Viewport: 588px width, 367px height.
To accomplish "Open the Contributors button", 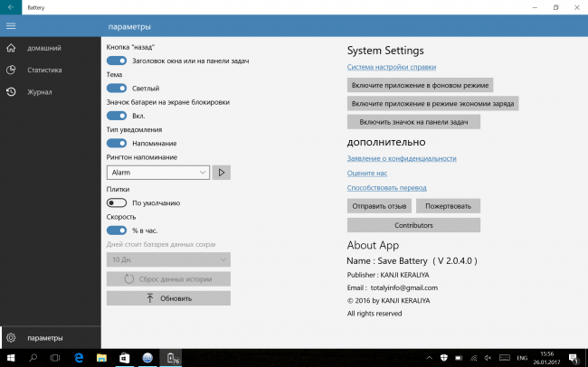I will point(413,225).
